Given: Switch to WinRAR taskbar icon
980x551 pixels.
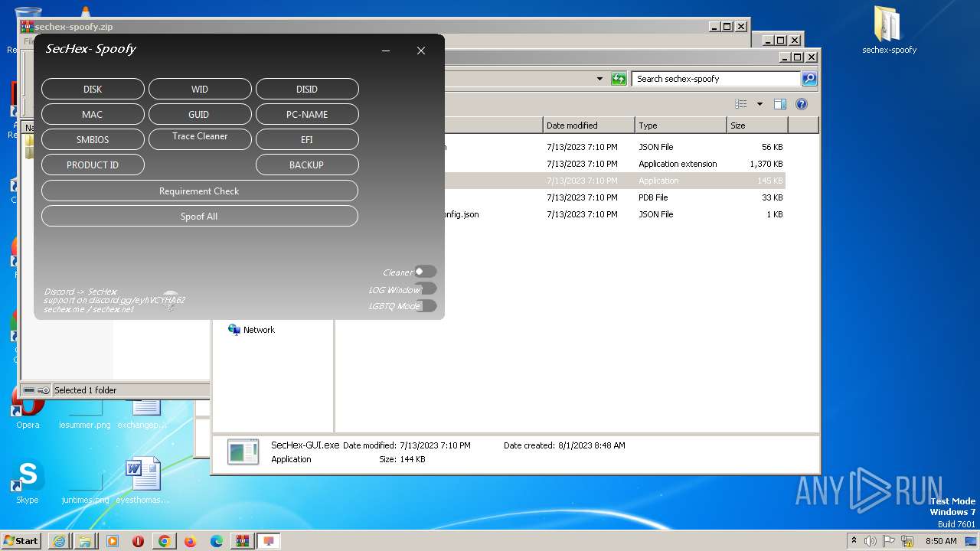Looking at the screenshot, I should (x=243, y=541).
